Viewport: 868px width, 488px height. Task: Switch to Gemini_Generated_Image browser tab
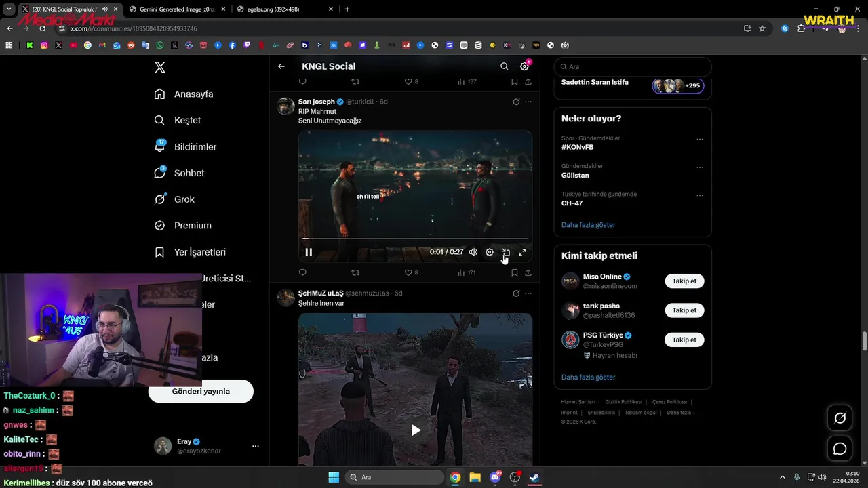[176, 9]
